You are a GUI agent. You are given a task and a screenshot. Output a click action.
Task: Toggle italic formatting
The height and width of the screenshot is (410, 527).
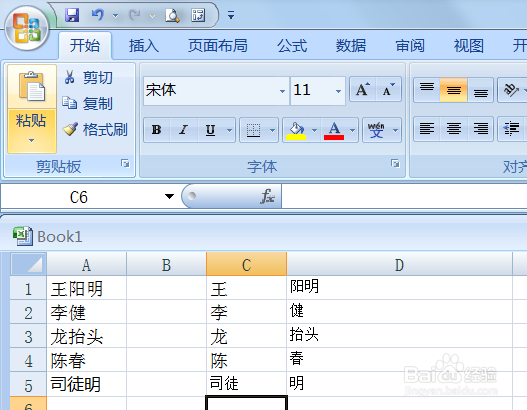click(x=184, y=130)
